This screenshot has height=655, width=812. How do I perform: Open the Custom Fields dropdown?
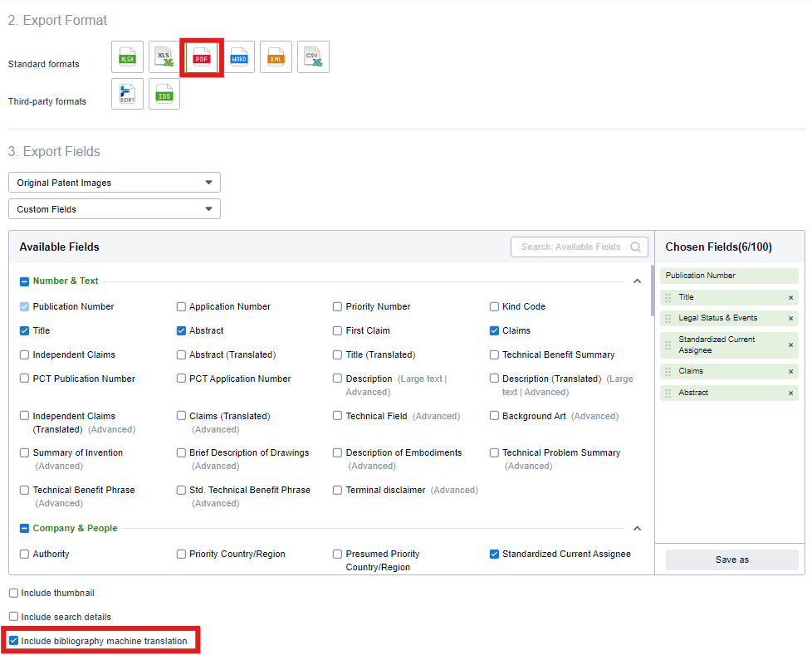(114, 208)
